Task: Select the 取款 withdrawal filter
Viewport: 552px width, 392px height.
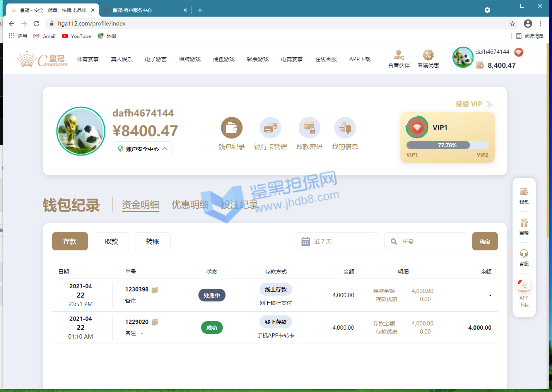Action: (x=111, y=241)
